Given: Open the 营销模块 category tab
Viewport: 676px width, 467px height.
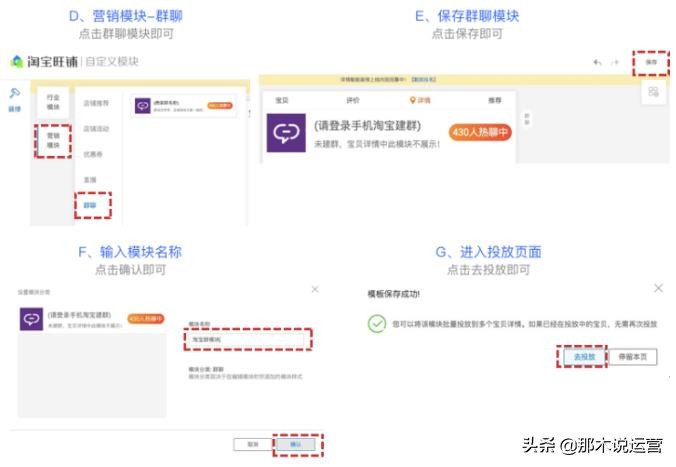Looking at the screenshot, I should coord(53,141).
